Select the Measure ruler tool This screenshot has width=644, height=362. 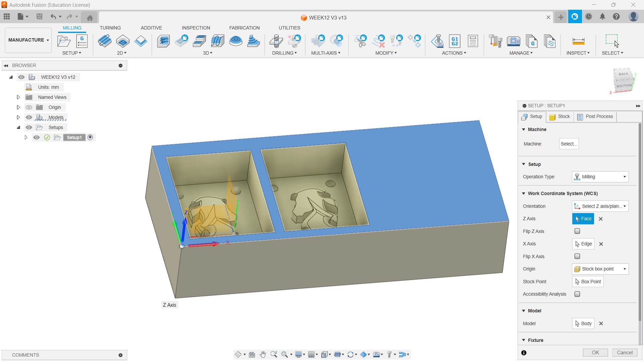pyautogui.click(x=578, y=41)
